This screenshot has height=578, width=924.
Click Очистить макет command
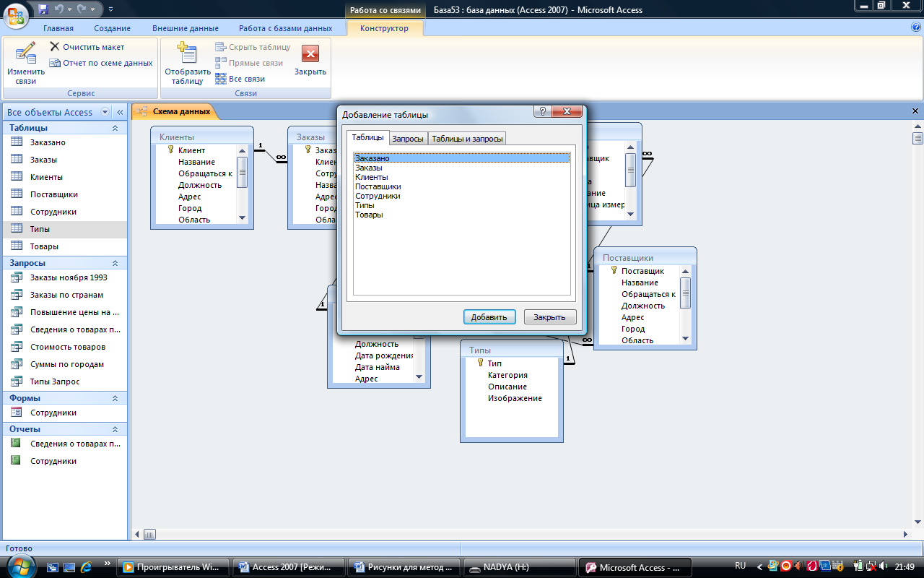(x=87, y=47)
